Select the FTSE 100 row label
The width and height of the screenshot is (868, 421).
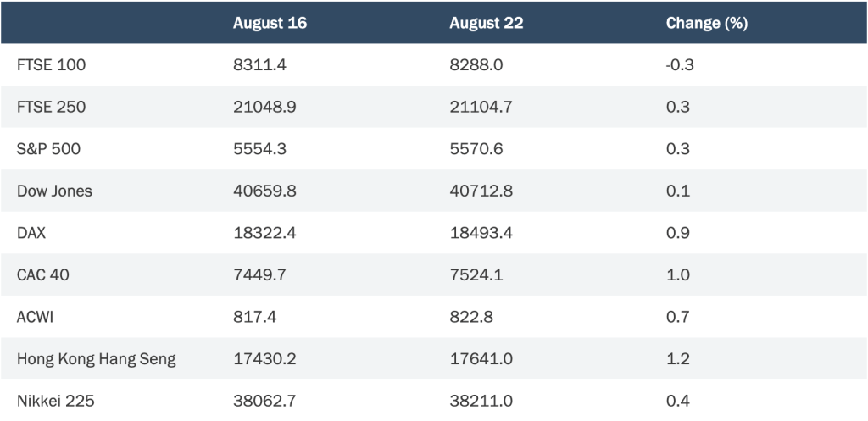pos(52,65)
